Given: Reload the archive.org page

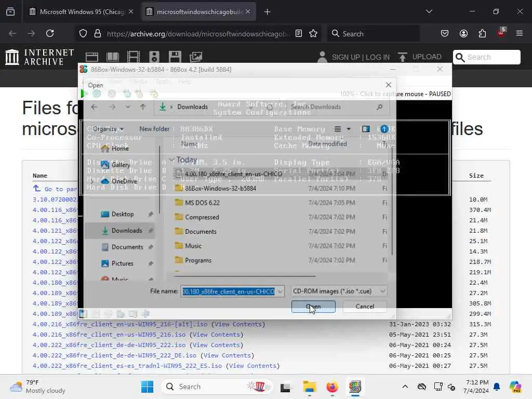Looking at the screenshot, I should pyautogui.click(x=50, y=34).
